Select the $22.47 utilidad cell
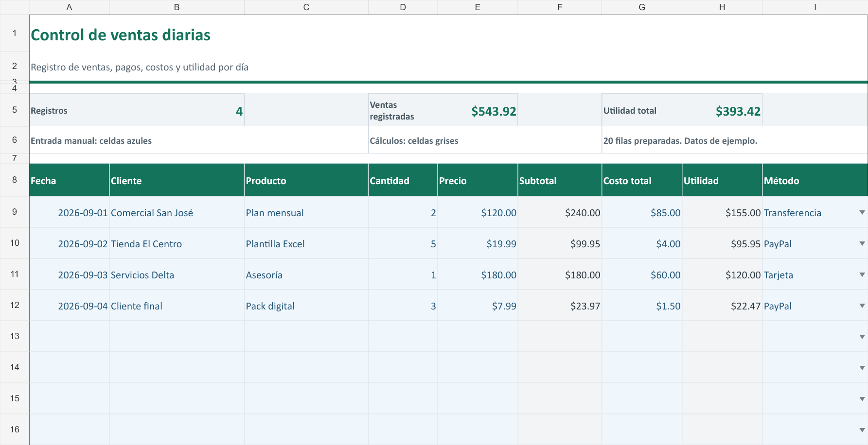Image resolution: width=868 pixels, height=445 pixels. pyautogui.click(x=722, y=306)
